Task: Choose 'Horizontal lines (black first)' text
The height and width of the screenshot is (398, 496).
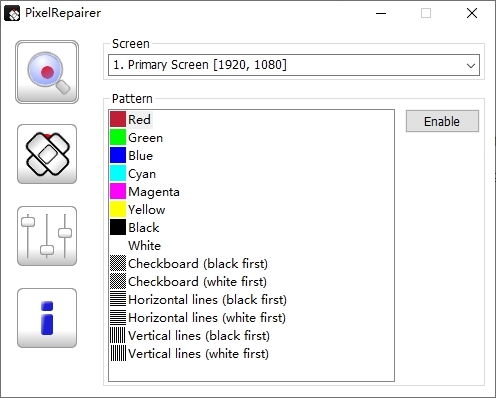Action: point(207,300)
